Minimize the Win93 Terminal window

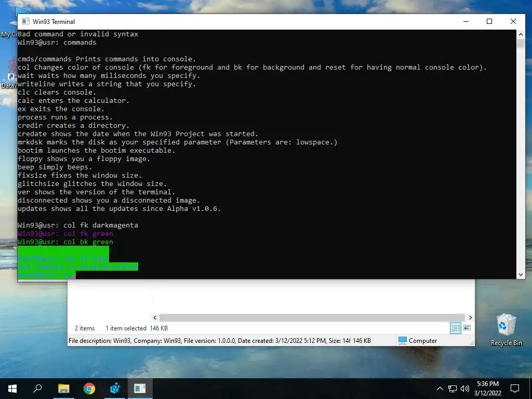[x=466, y=21]
